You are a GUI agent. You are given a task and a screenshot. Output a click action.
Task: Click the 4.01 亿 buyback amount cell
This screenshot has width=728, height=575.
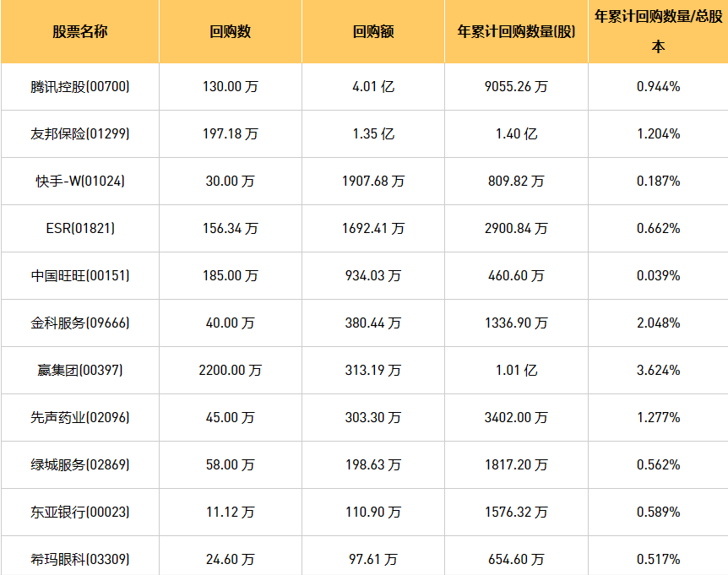(373, 86)
